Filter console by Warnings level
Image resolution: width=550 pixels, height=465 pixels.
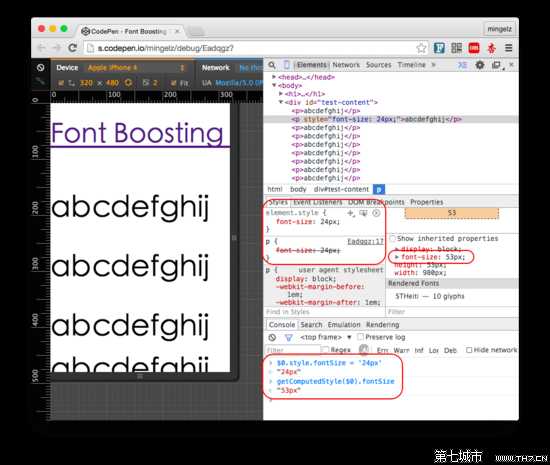[401, 350]
